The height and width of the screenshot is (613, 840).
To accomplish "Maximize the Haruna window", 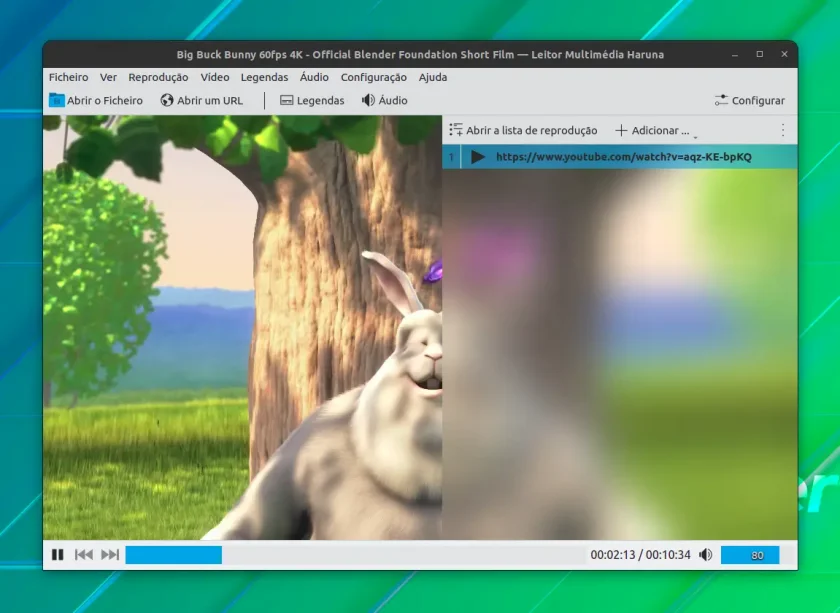I will pyautogui.click(x=760, y=54).
